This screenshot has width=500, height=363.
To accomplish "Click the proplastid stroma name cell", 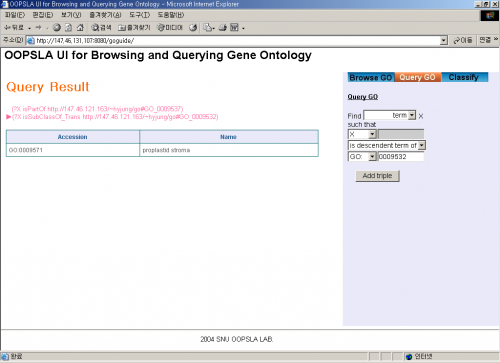I will click(229, 150).
